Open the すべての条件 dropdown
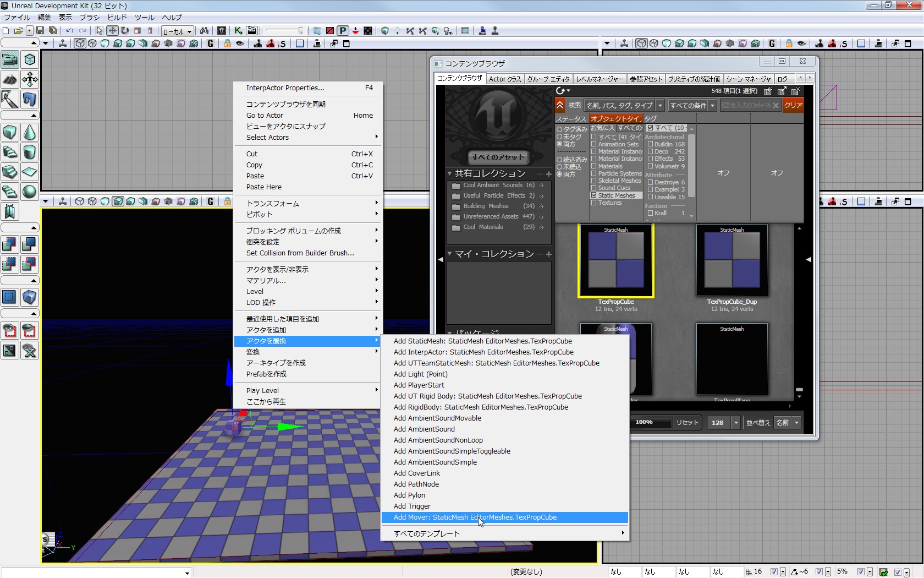This screenshot has height=578, width=924. tap(692, 105)
